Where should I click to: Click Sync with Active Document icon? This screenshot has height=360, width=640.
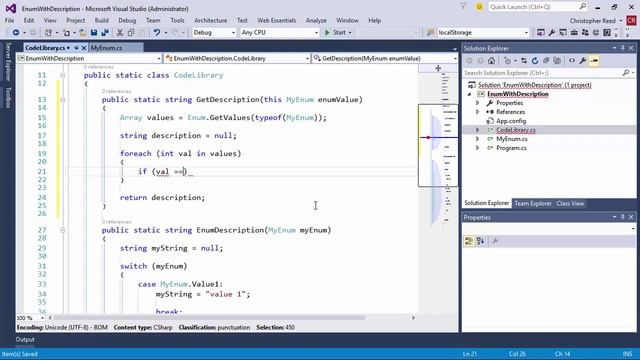tap(524, 61)
